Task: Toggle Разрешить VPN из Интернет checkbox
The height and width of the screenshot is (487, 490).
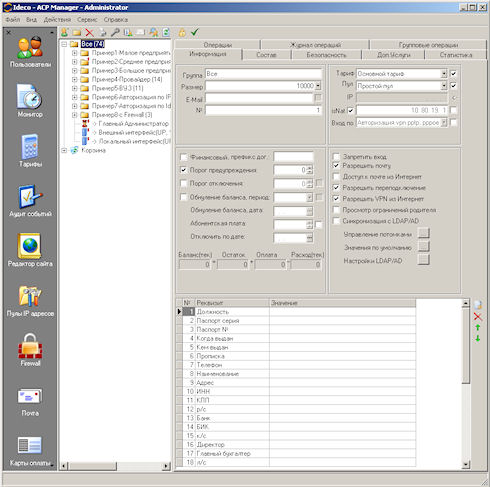Action: coord(336,199)
